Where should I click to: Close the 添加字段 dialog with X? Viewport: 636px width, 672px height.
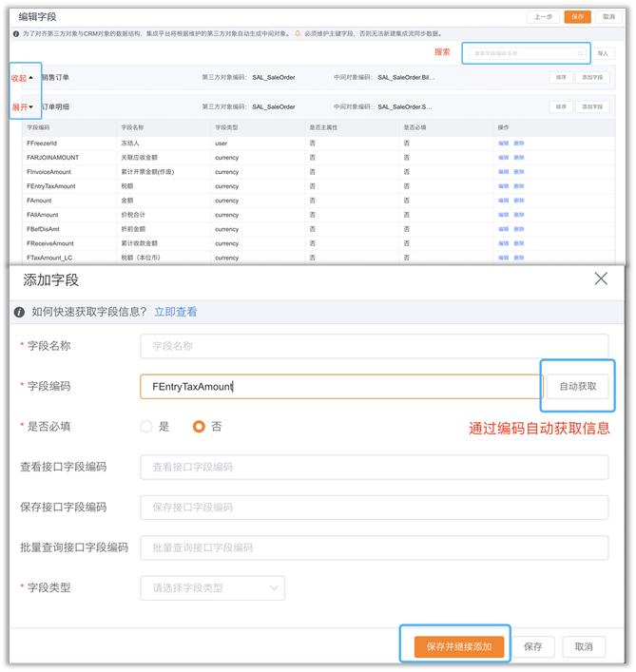(601, 278)
